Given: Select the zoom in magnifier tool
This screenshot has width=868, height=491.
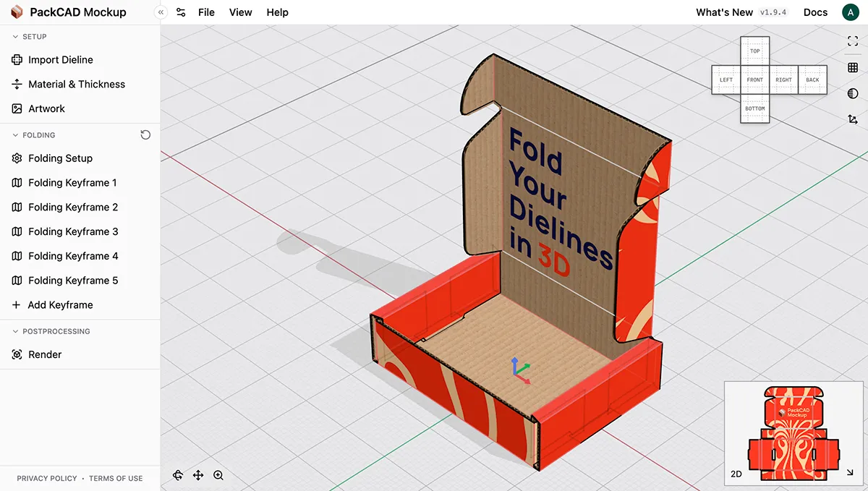Looking at the screenshot, I should click(x=218, y=475).
